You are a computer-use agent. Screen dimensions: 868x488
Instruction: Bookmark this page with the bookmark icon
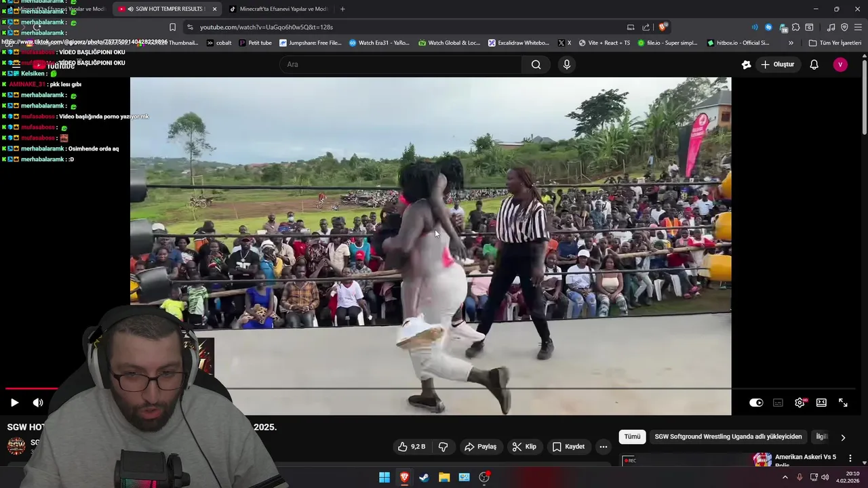tap(172, 27)
